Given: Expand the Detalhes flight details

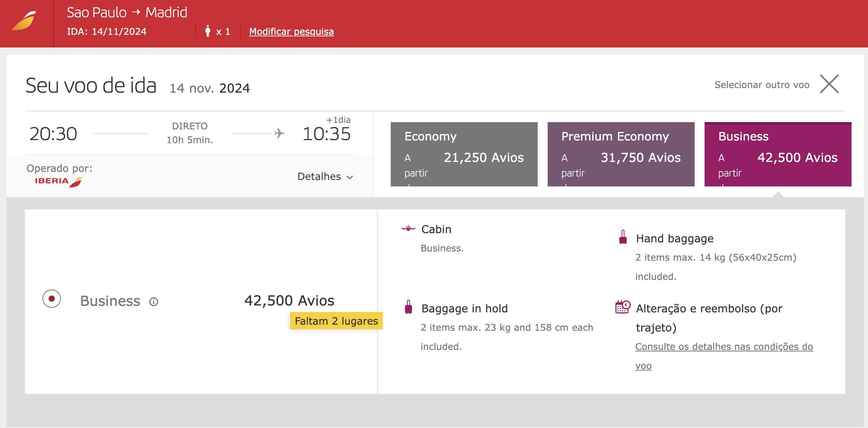Looking at the screenshot, I should 325,176.
